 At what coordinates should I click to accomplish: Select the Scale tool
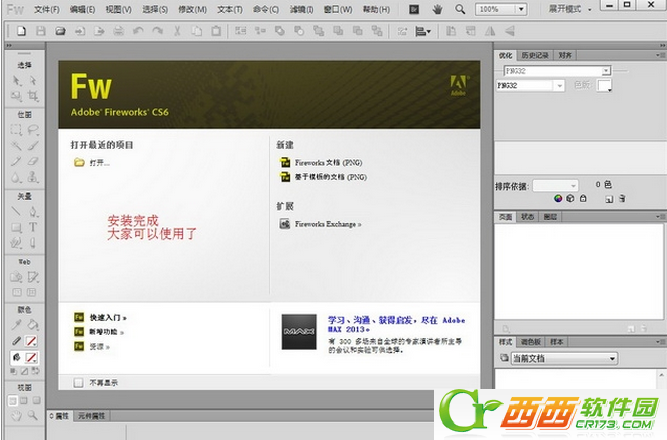17,96
